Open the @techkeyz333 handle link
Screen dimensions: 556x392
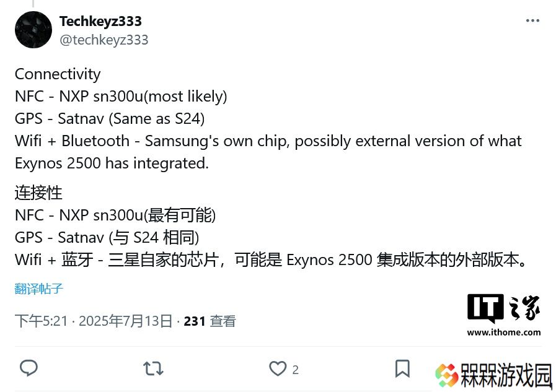pyautogui.click(x=104, y=40)
